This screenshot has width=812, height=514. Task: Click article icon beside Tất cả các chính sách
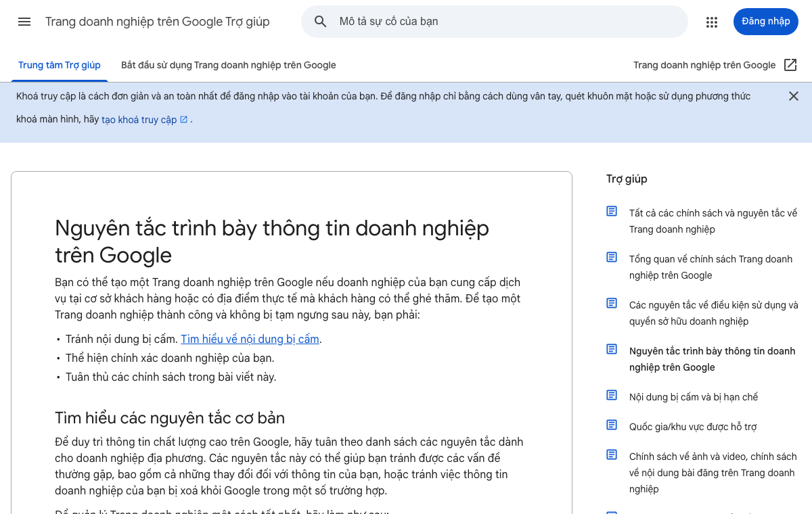612,211
